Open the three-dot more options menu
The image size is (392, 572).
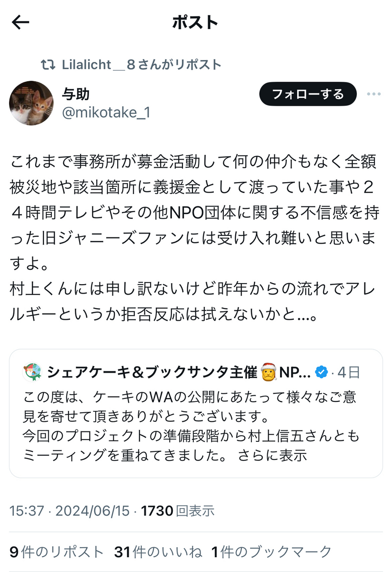(373, 94)
